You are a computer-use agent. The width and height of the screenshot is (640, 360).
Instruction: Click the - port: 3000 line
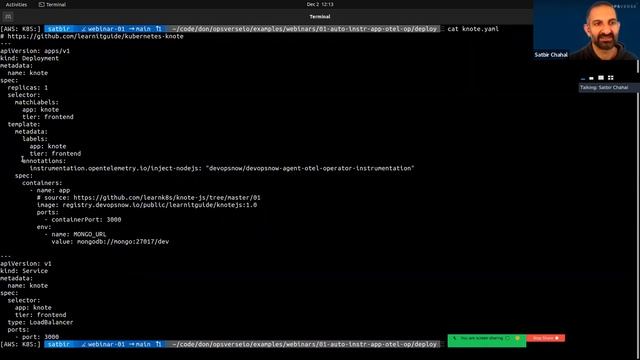pyautogui.click(x=37, y=337)
